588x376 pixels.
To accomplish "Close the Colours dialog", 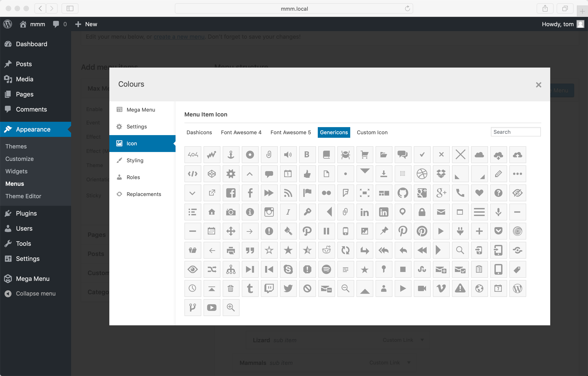I will [x=538, y=85].
